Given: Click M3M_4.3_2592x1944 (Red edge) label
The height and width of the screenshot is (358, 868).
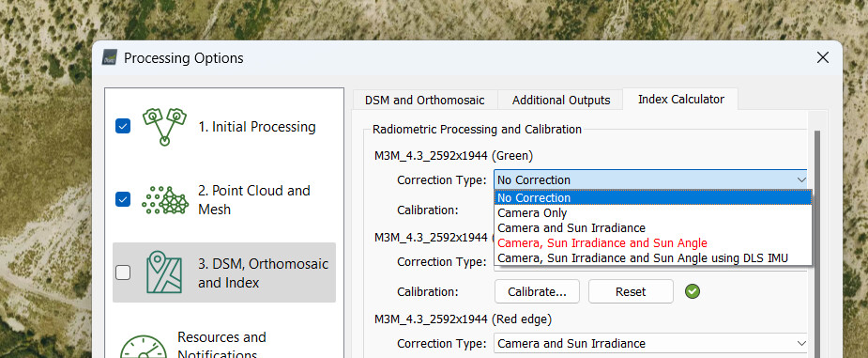Looking at the screenshot, I should pyautogui.click(x=463, y=319).
